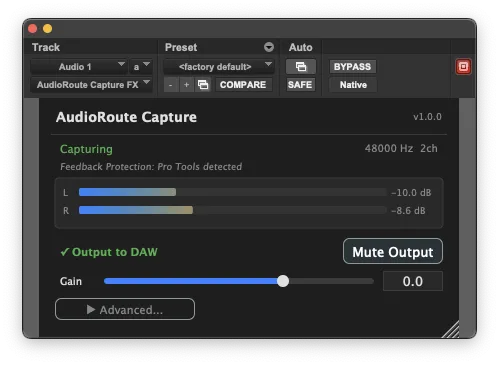Click the Gain value field 0.0
This screenshot has height=365, width=499.
coord(413,281)
